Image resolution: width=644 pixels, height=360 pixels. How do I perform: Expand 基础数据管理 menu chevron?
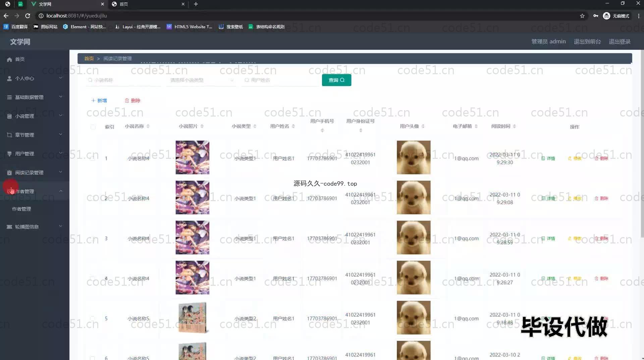pyautogui.click(x=61, y=97)
